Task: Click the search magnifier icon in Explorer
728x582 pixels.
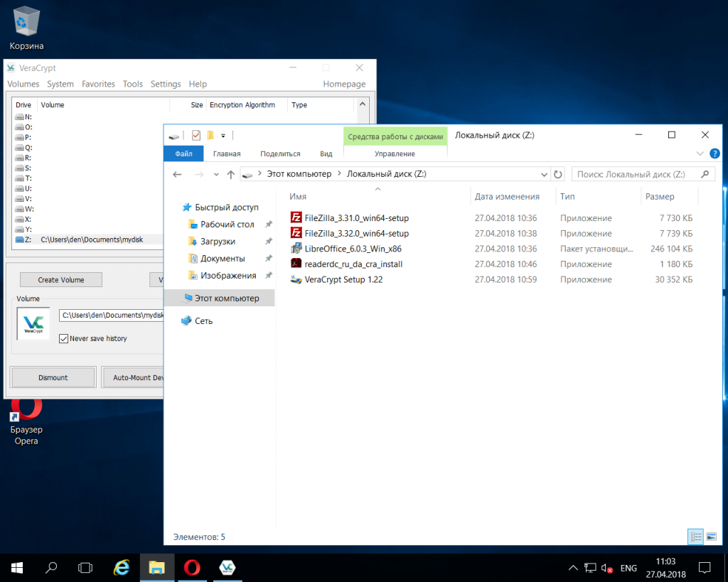Action: 705,174
